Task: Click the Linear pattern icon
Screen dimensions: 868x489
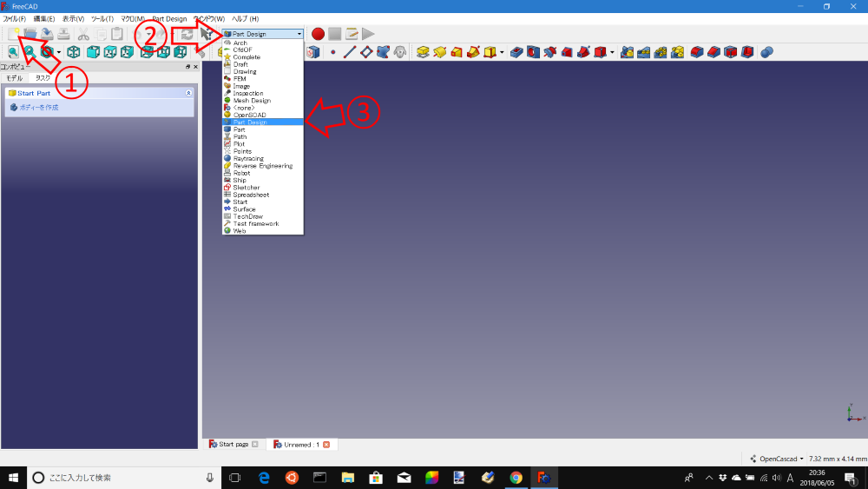Action: tap(643, 52)
